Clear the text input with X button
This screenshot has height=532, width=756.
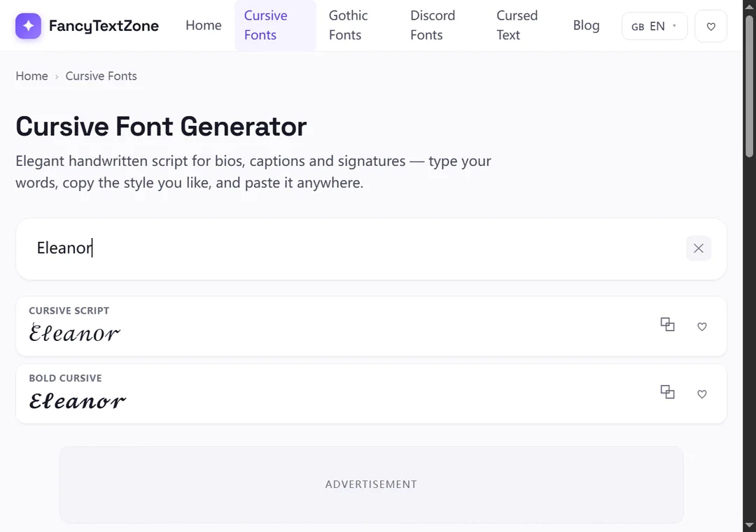(698, 248)
